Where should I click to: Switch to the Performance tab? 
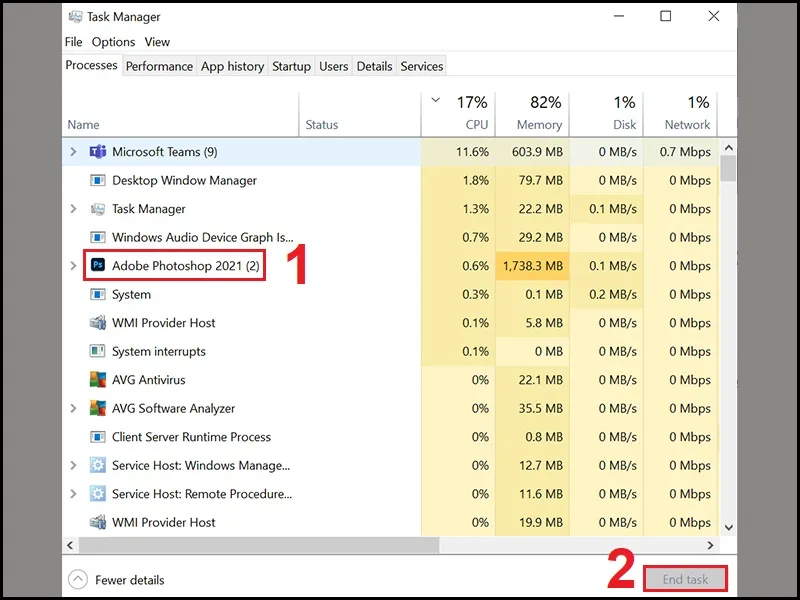tap(159, 66)
